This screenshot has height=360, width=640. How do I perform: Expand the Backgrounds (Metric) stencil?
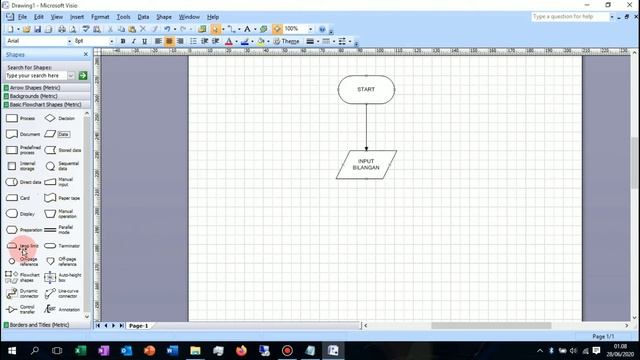click(46, 96)
